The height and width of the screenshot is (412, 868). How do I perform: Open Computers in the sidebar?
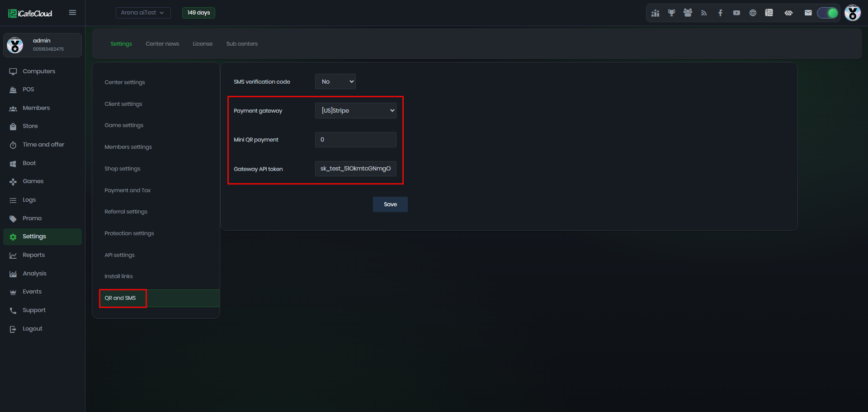pyautogui.click(x=42, y=71)
